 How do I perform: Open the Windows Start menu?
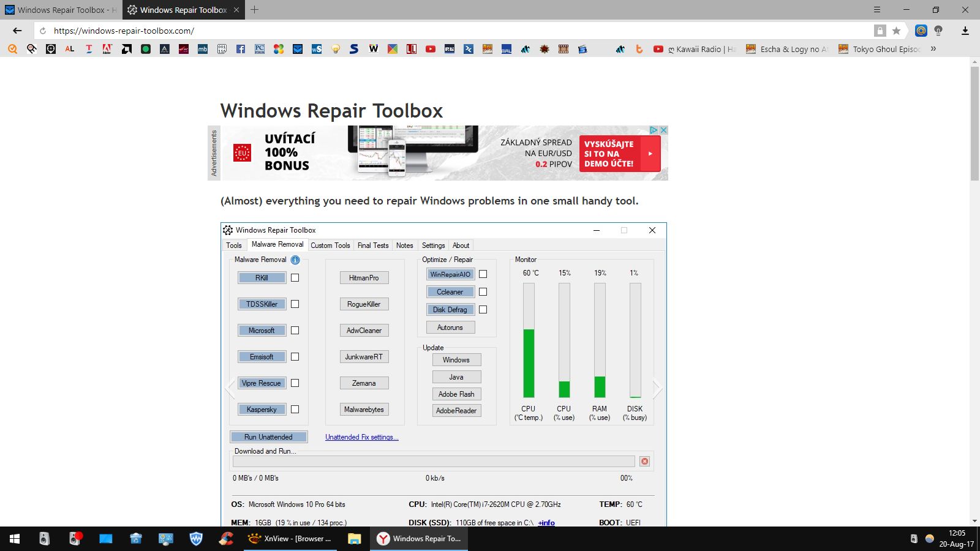tap(15, 539)
